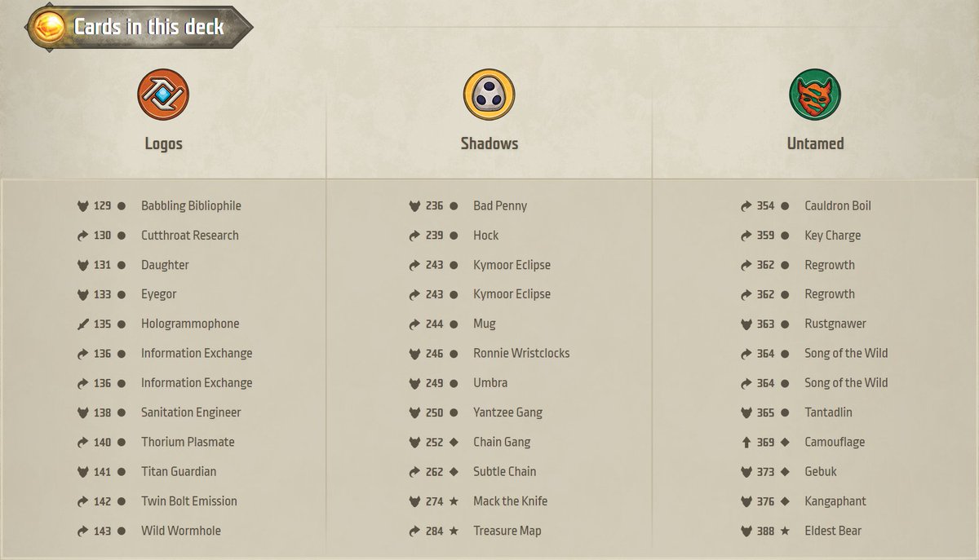Click the artifact icon beside Hologrammophone
This screenshot has width=979, height=560.
tap(82, 324)
